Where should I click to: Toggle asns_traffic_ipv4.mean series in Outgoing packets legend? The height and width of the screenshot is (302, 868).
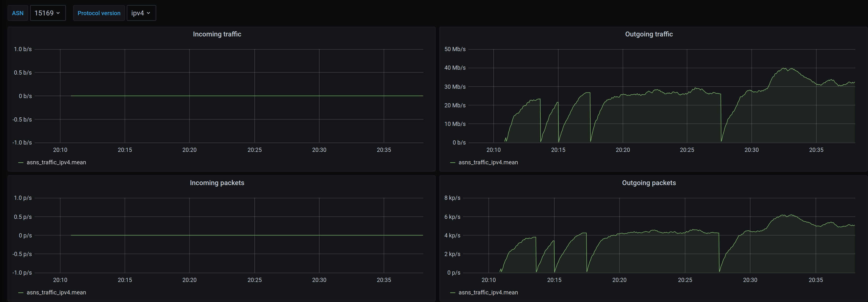488,292
